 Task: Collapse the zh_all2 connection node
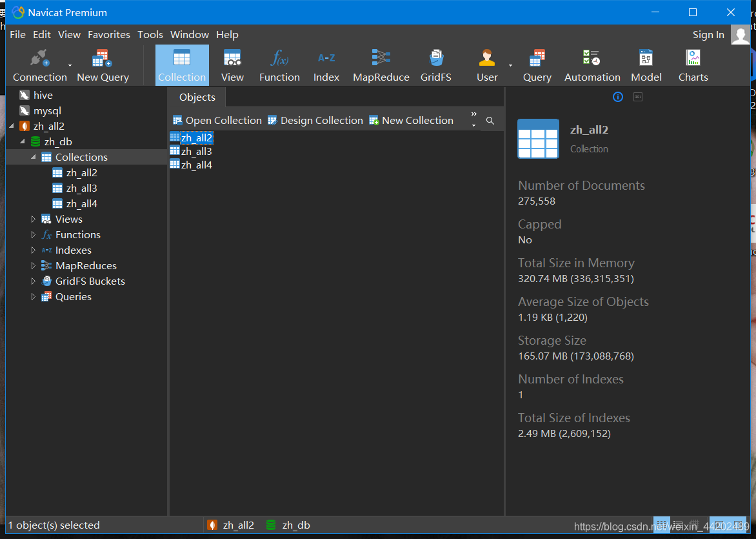pyautogui.click(x=12, y=126)
